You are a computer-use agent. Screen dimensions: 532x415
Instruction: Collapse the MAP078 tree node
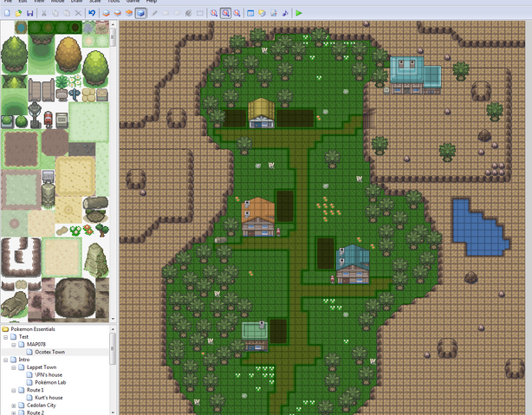14,345
